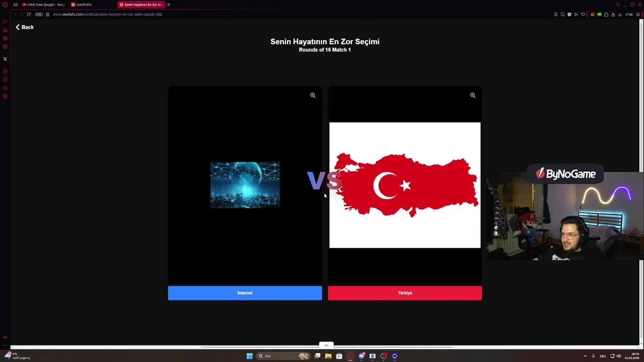This screenshot has height=362, width=644.
Task: Open the extensions puzzle cube icon
Action: pyautogui.click(x=606, y=15)
